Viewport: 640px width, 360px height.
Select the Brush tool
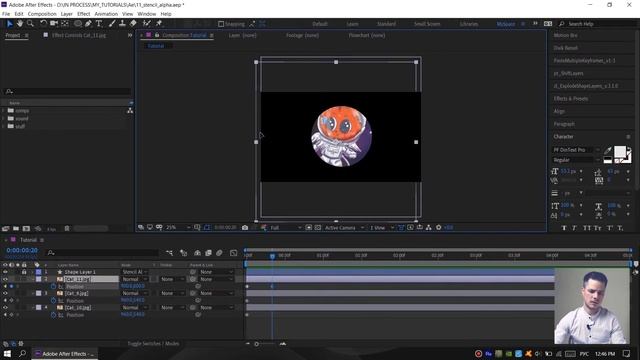112,24
